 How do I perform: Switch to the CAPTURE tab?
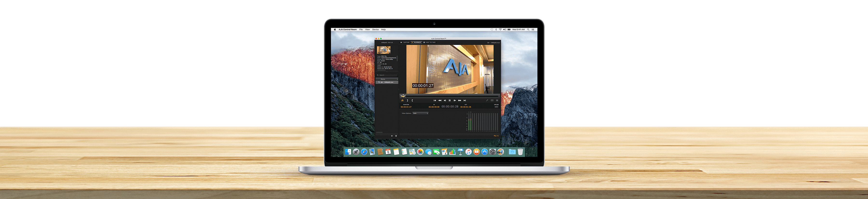(405, 42)
